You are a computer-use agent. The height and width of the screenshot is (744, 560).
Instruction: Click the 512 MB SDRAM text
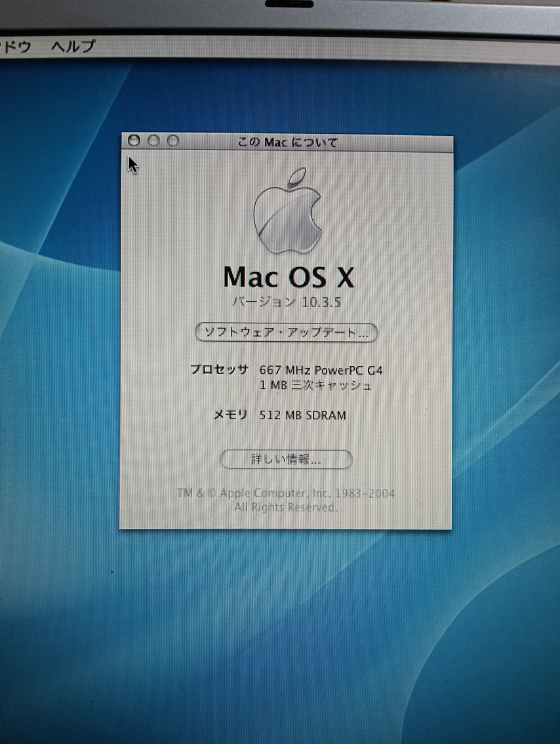[x=302, y=415]
